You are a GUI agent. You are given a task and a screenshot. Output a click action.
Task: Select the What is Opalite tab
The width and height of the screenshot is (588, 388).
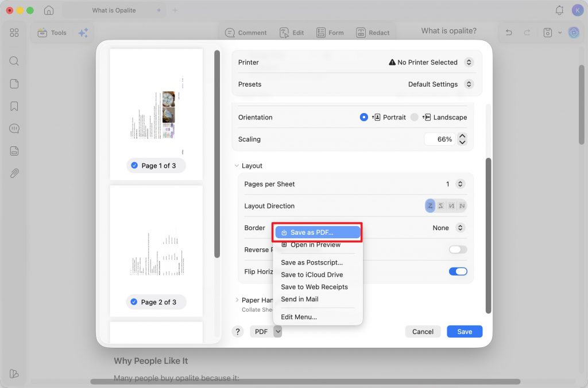(x=114, y=10)
